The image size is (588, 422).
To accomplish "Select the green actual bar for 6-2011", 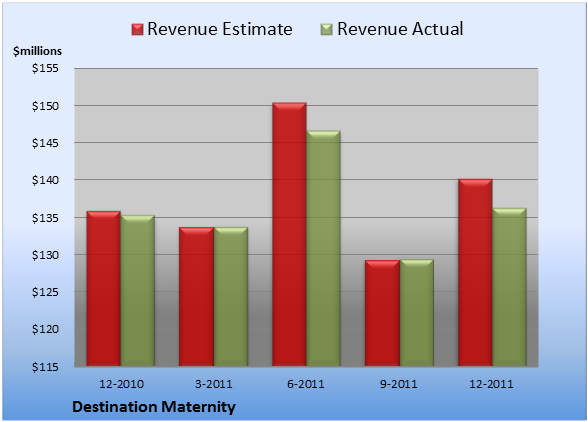I will click(324, 248).
